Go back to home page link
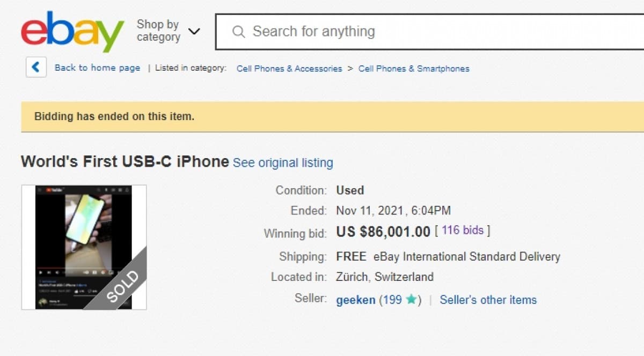The height and width of the screenshot is (356, 644). [97, 68]
